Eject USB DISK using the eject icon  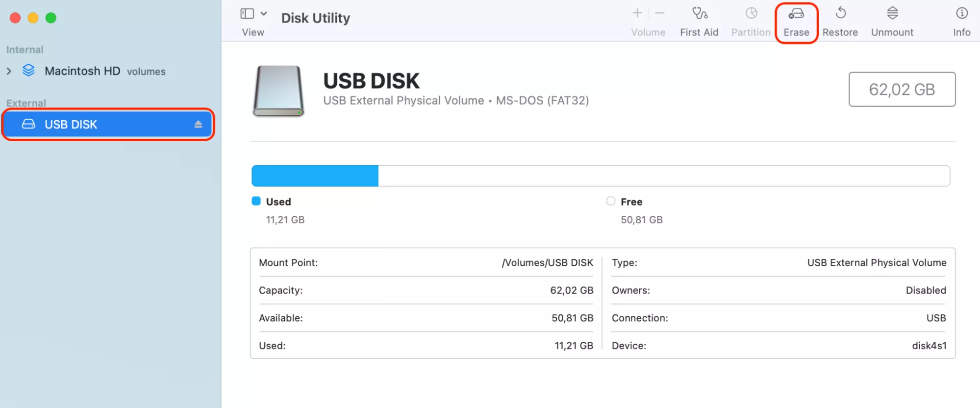click(x=198, y=124)
